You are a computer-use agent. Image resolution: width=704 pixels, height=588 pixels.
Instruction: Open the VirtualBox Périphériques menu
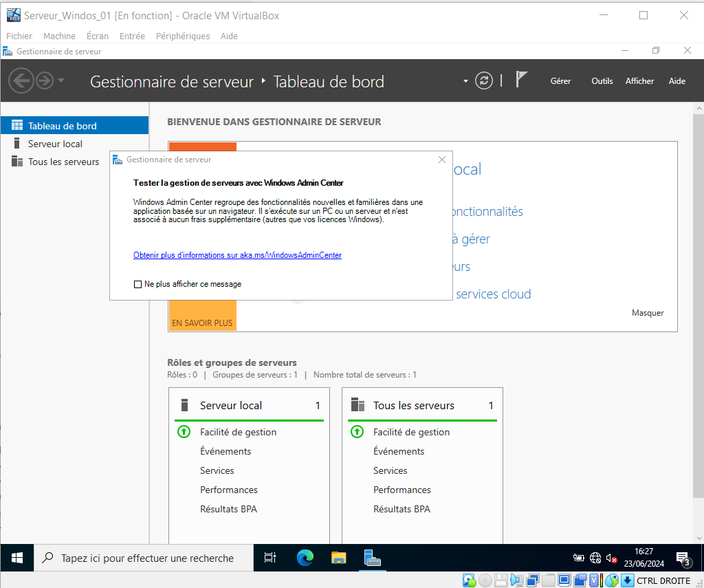tap(183, 36)
